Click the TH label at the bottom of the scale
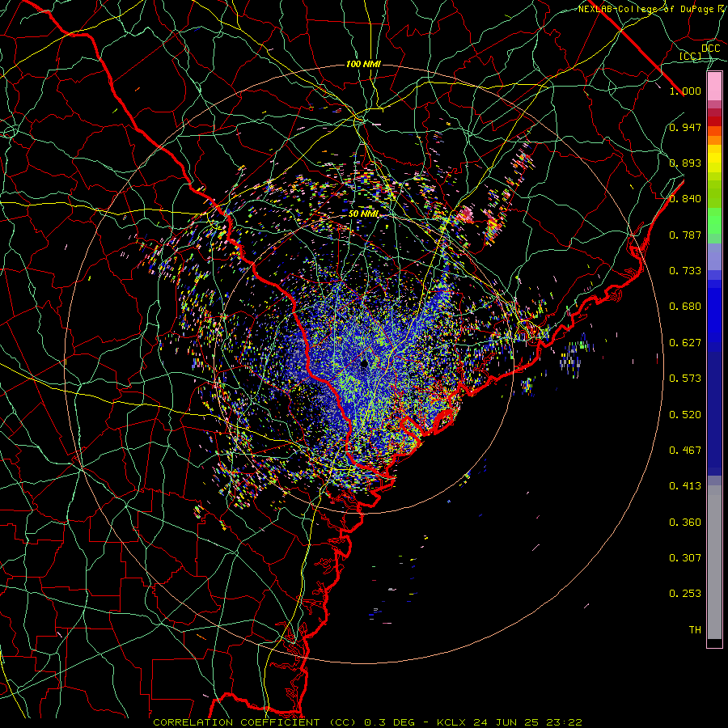Image resolution: width=728 pixels, height=728 pixels. click(695, 630)
